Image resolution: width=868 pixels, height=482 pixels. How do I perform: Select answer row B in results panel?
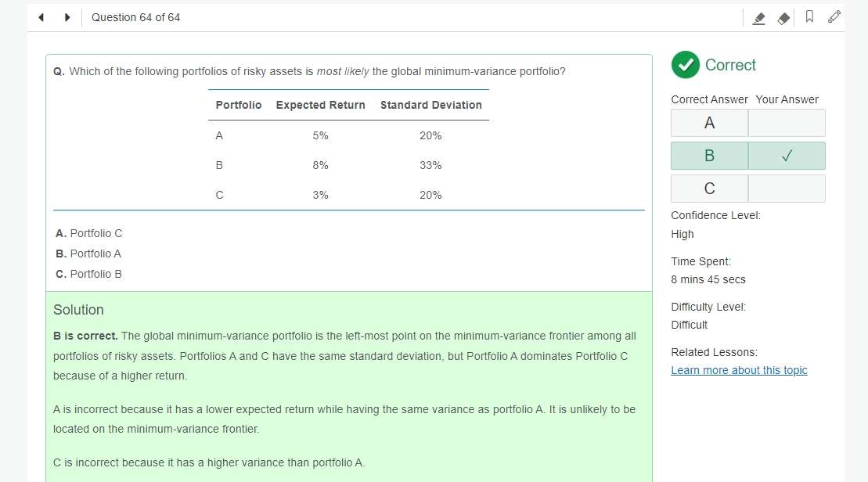(748, 156)
